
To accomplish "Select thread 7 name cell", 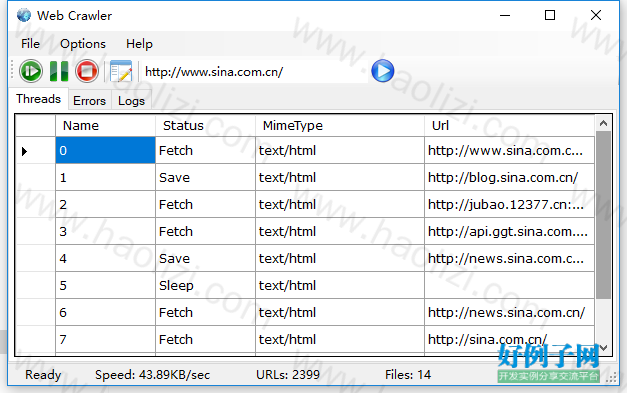I will tap(105, 339).
